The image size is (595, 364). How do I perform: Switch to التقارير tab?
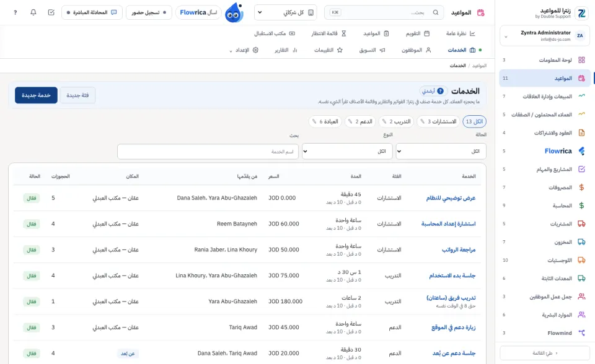[286, 50]
